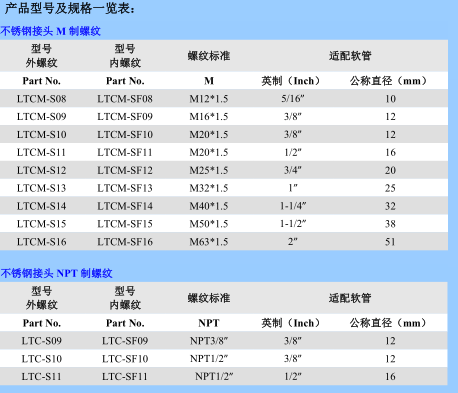Select cell LTCM-SF09
The width and height of the screenshot is (458, 393).
(x=125, y=117)
